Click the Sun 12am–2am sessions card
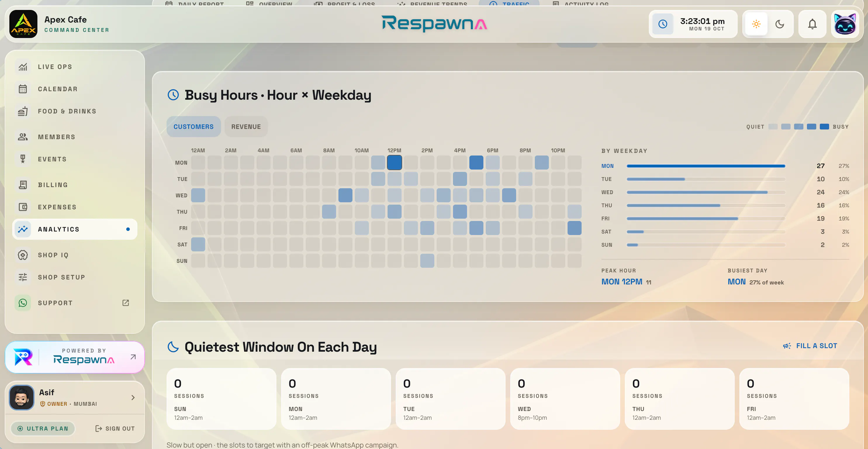 pos(221,399)
